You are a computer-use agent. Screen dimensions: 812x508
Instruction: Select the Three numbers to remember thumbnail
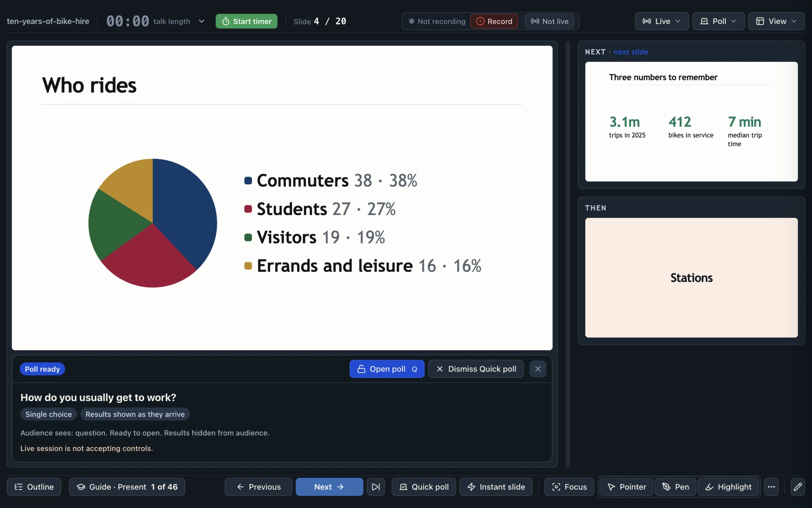(691, 122)
